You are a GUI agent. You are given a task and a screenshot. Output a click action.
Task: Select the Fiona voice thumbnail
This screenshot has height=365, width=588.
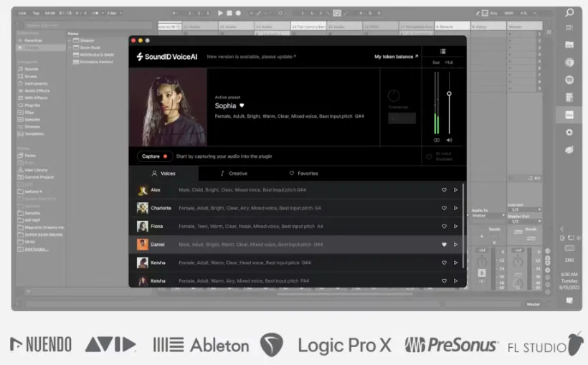(x=143, y=227)
